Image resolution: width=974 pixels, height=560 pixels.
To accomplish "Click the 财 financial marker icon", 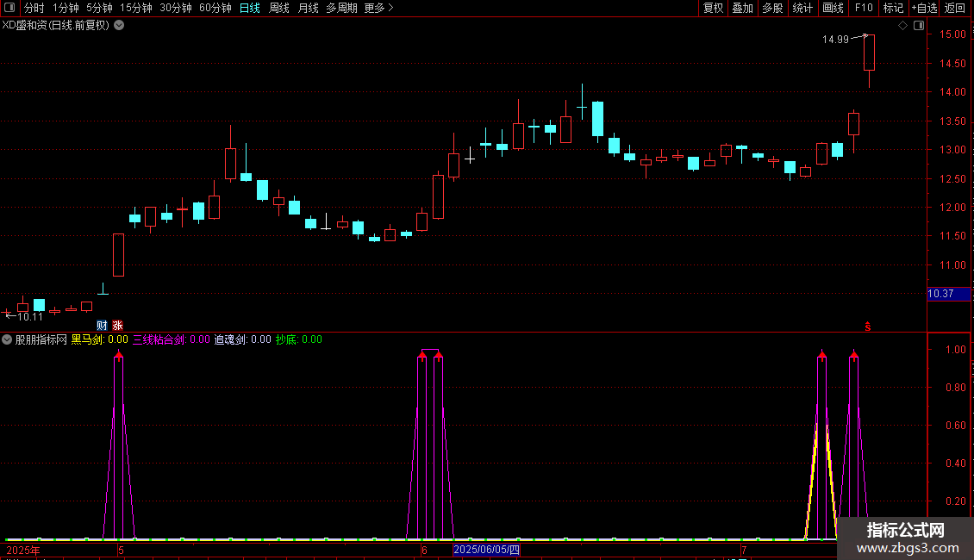I will coord(102,326).
